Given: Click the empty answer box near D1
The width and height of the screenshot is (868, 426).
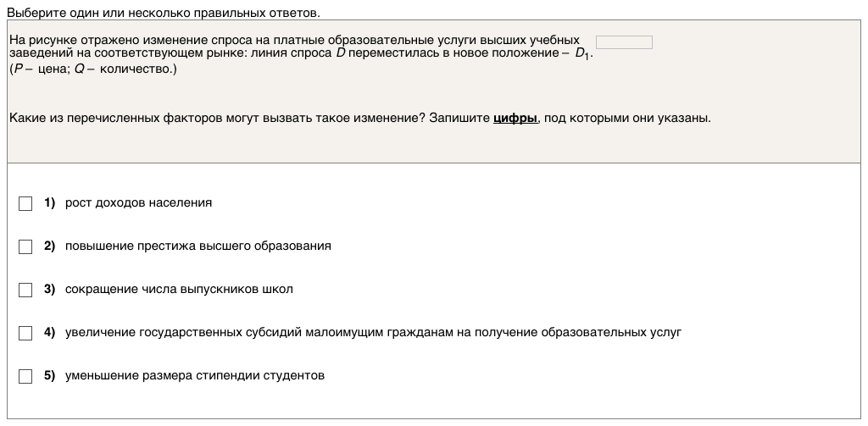Looking at the screenshot, I should 624,42.
